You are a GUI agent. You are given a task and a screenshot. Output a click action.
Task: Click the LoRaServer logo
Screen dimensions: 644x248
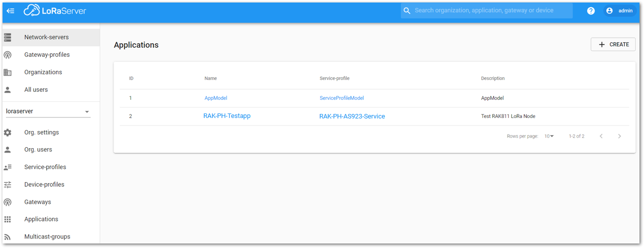[x=55, y=11]
